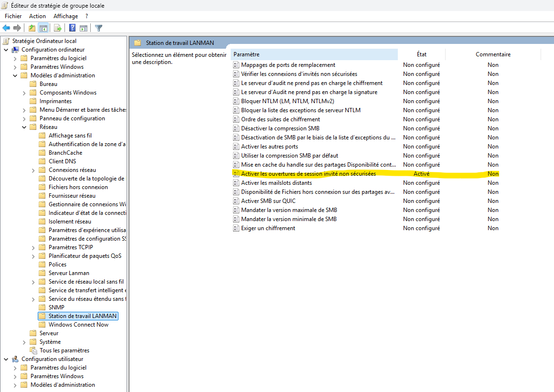Screen dimensions: 554x392
Task: Select Affichage sans fil in tree
Action: pyautogui.click(x=70, y=136)
